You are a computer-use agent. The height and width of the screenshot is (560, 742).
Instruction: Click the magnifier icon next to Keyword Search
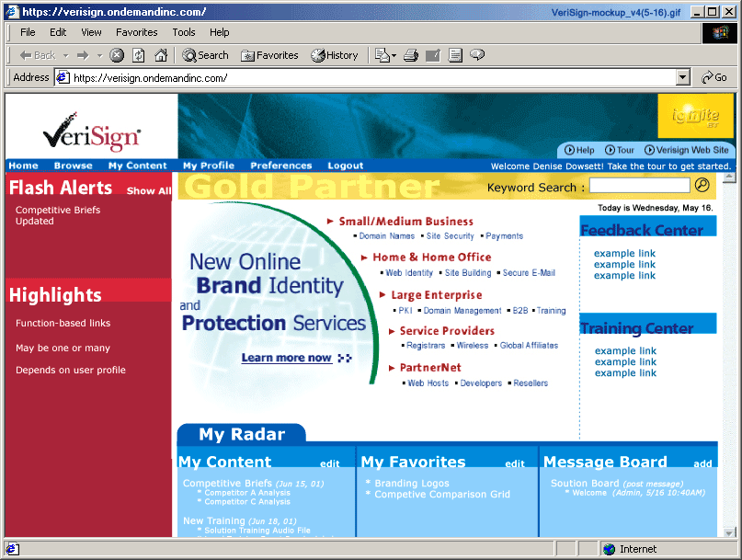pyautogui.click(x=702, y=185)
